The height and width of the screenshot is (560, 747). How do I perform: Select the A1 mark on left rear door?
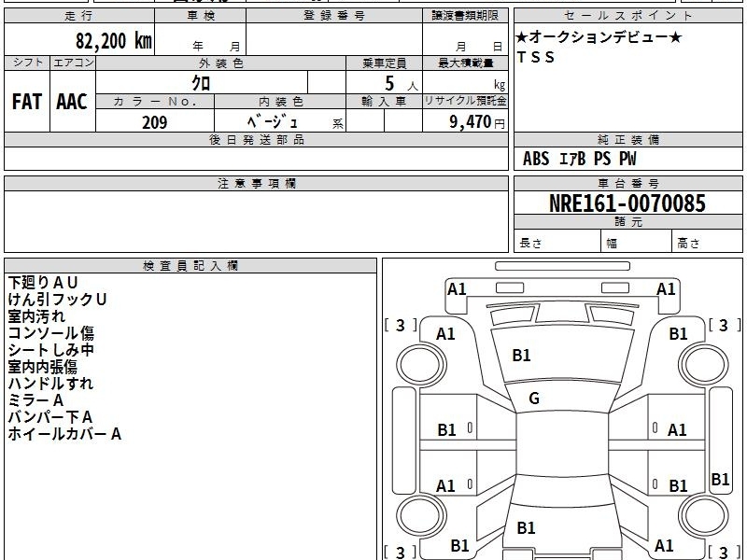446,486
